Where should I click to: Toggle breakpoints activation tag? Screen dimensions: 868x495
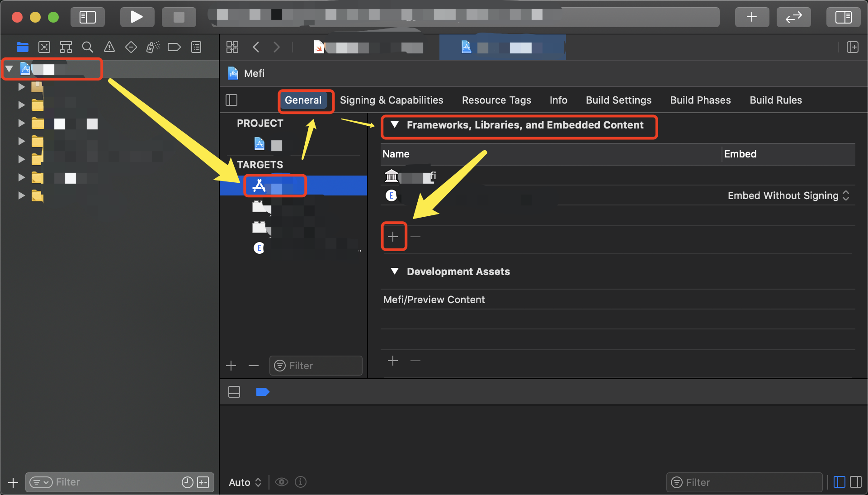coord(263,392)
